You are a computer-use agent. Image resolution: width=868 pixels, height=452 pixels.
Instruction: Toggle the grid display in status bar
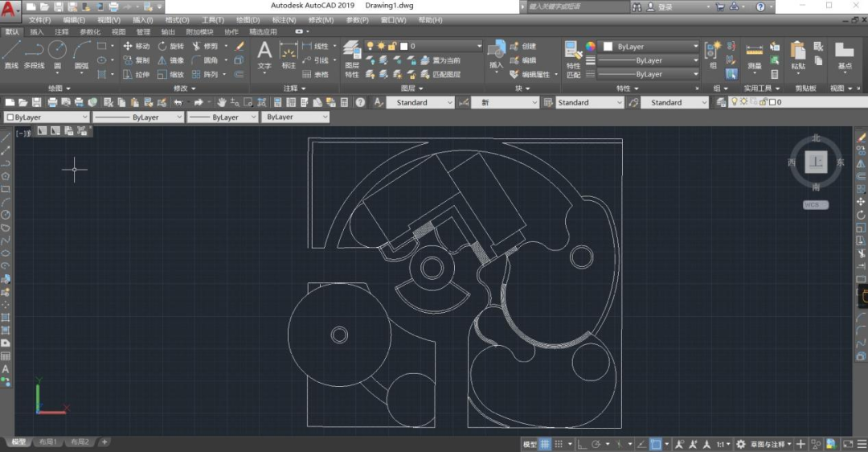pyautogui.click(x=545, y=444)
